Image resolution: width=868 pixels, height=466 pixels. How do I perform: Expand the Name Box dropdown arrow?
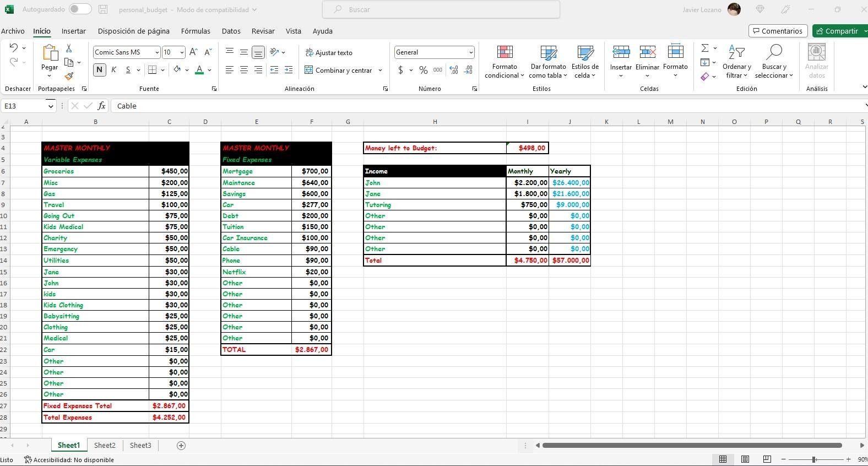pos(51,106)
